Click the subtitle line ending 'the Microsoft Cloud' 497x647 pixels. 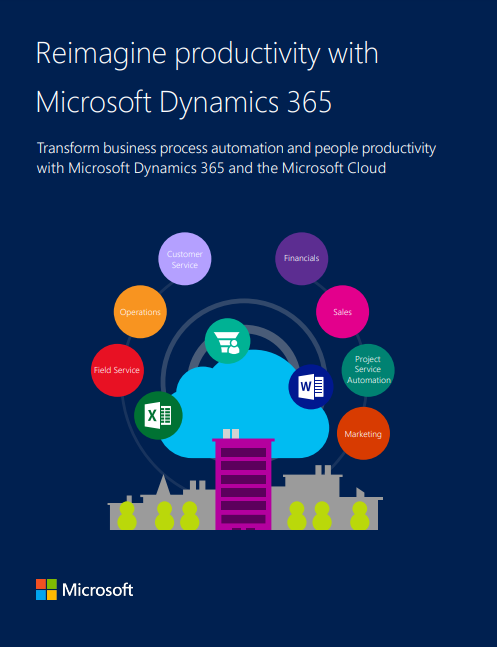click(211, 168)
